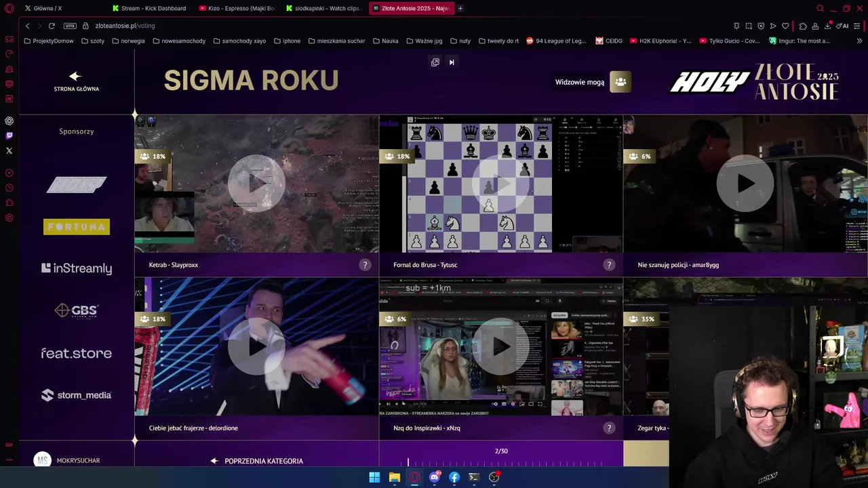Reload the page
The image size is (868, 488).
pyautogui.click(x=52, y=26)
